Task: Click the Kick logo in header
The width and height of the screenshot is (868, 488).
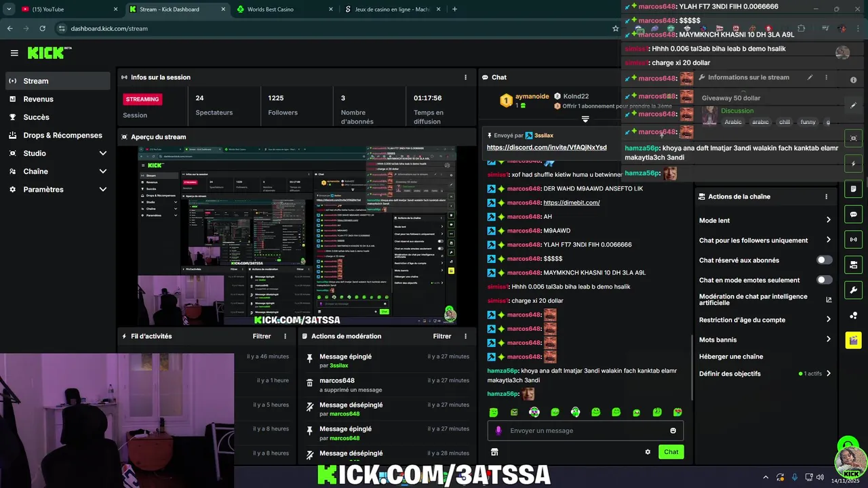Action: pos(50,53)
